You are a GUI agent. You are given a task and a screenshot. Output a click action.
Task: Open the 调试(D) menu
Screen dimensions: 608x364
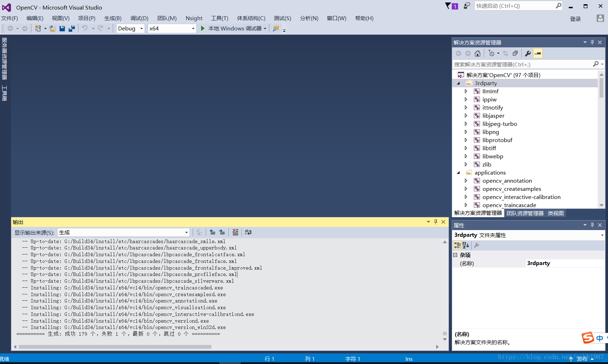click(139, 18)
